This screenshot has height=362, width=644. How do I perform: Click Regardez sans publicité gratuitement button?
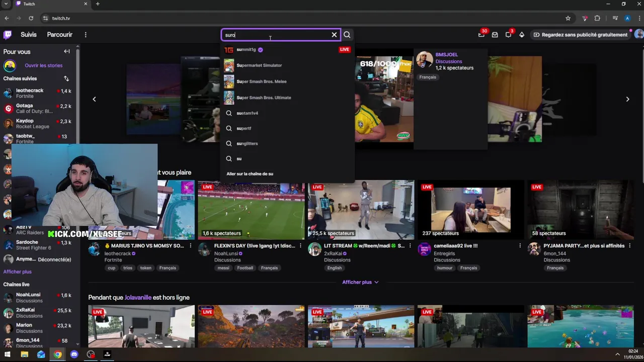pos(580,35)
